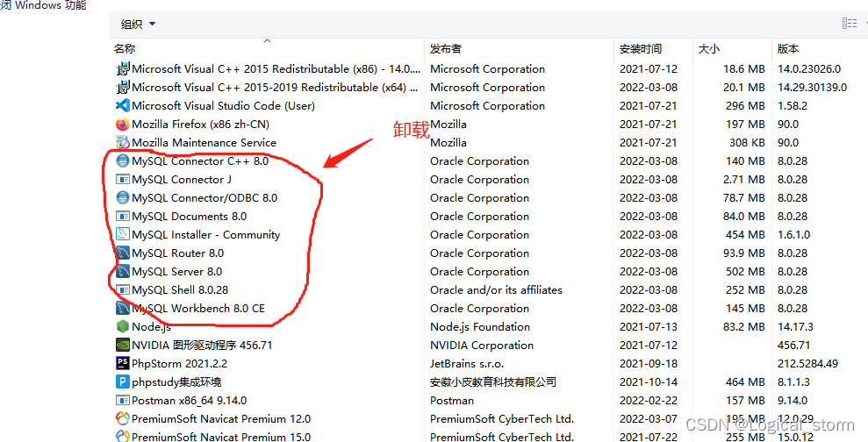Screen dimensions: 868x442
Task: Click the NVIDIA Corporation publisher cell
Action: coord(482,346)
